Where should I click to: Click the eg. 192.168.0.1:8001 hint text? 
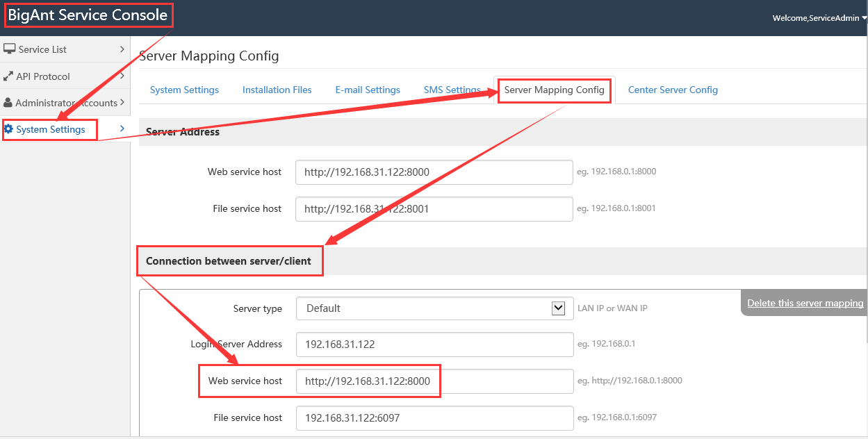point(616,208)
